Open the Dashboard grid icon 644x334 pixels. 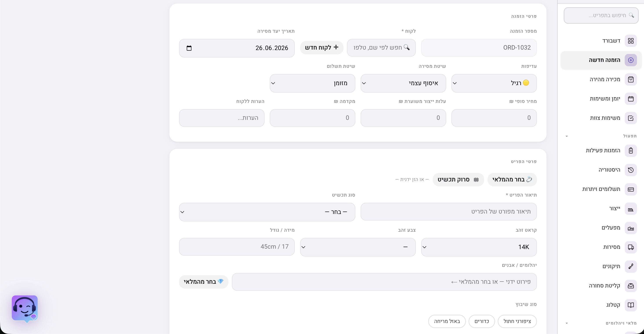point(630,41)
